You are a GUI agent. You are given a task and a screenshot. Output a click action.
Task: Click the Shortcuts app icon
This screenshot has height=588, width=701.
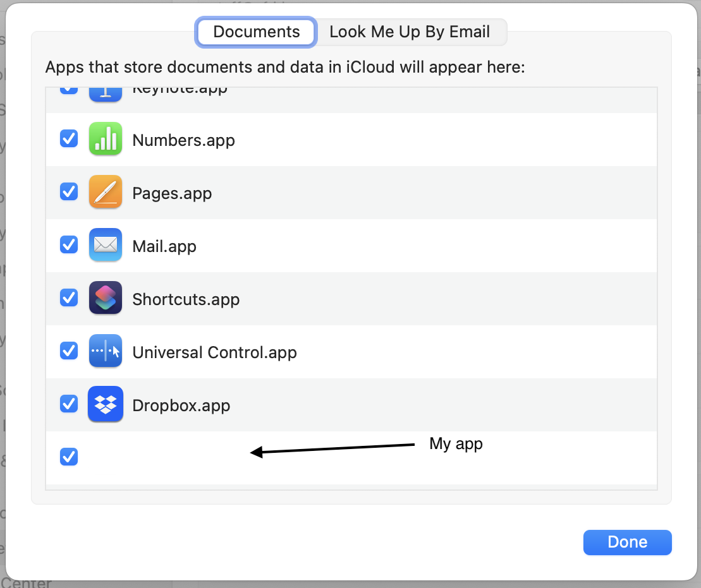pyautogui.click(x=105, y=298)
